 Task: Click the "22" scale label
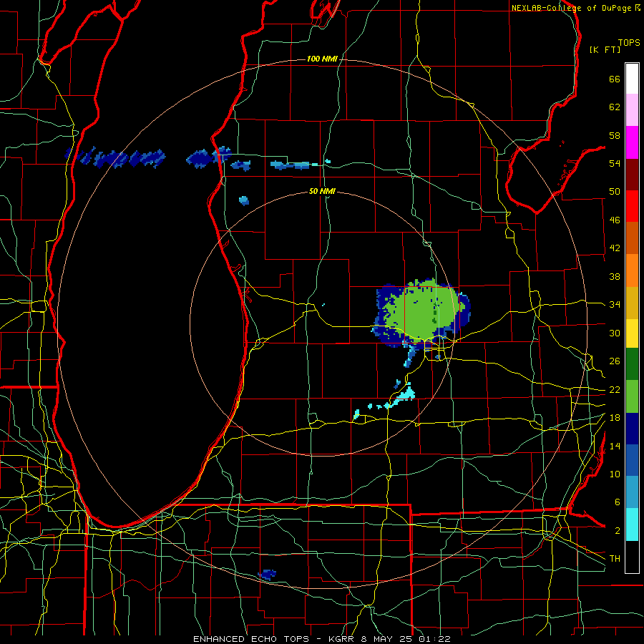615,390
